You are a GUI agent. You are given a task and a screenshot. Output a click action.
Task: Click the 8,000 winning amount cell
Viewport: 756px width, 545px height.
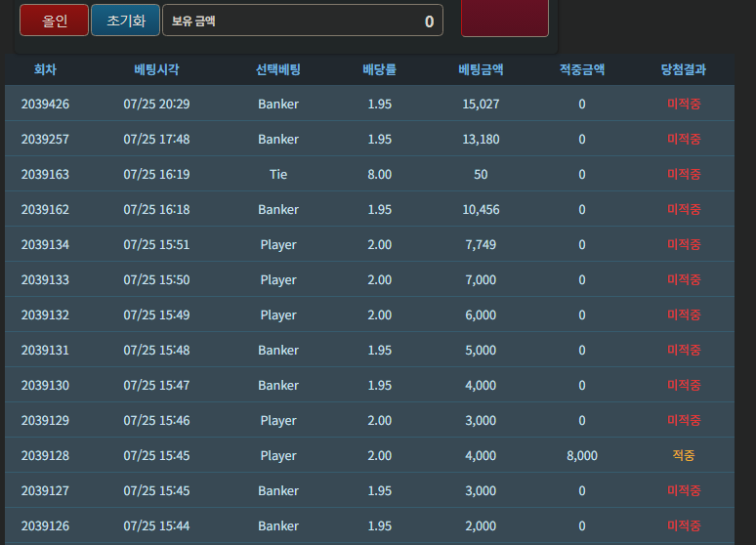coord(582,455)
